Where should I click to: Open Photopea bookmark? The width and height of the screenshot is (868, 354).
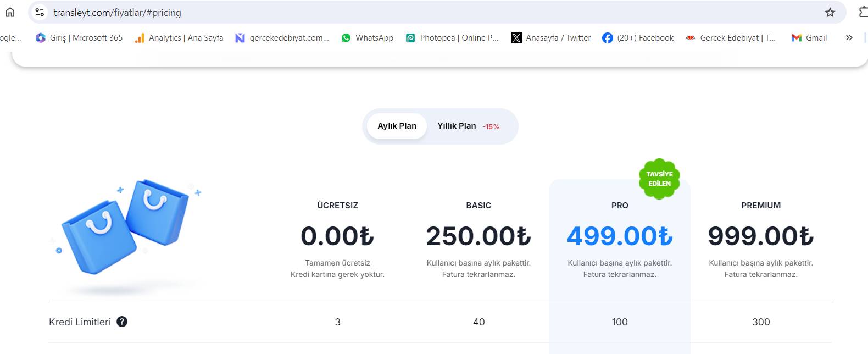[452, 38]
